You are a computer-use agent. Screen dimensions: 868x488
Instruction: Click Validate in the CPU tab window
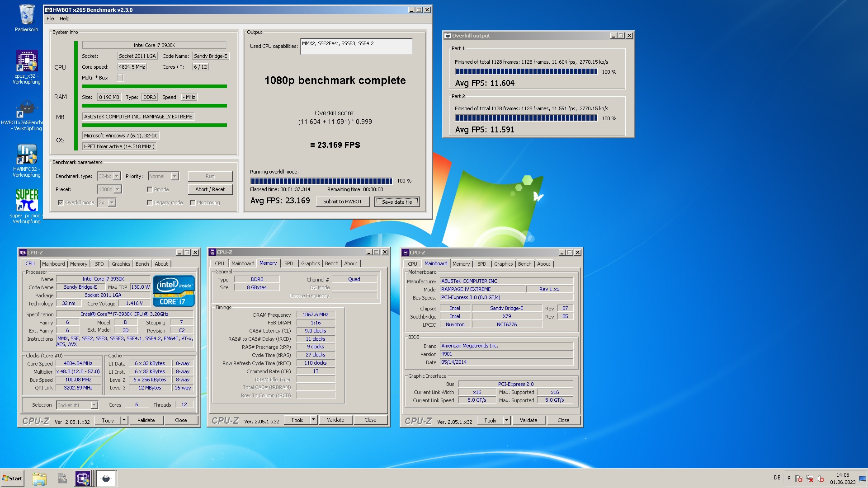[x=146, y=420]
